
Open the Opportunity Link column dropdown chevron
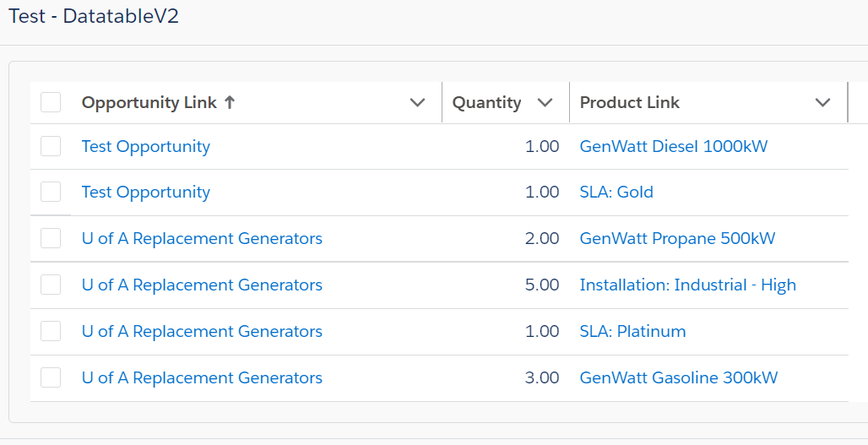(417, 103)
